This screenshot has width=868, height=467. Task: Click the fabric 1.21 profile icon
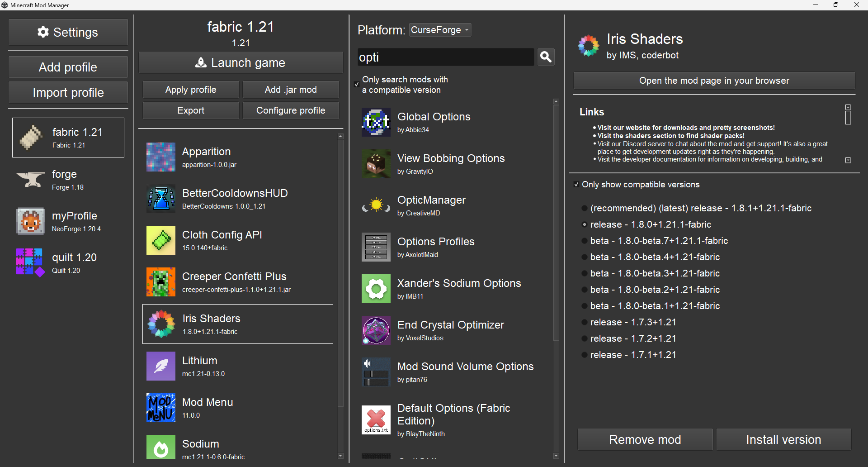click(31, 138)
